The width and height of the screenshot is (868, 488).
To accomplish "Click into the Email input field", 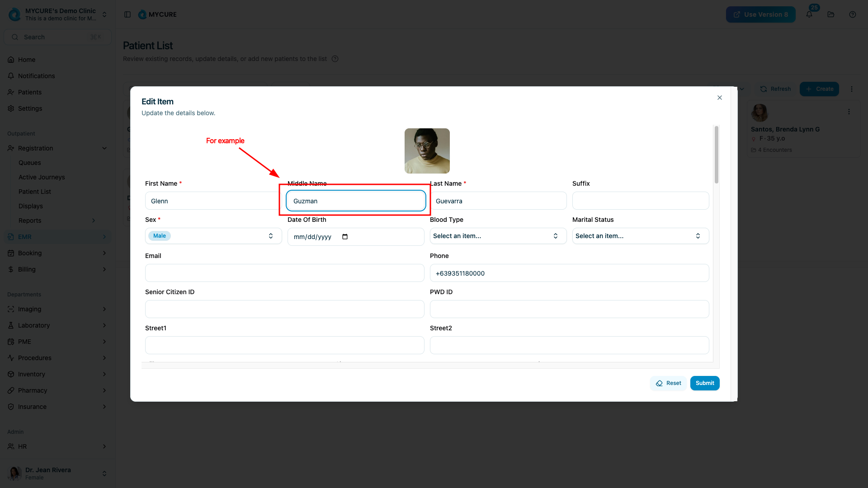I will click(x=284, y=273).
